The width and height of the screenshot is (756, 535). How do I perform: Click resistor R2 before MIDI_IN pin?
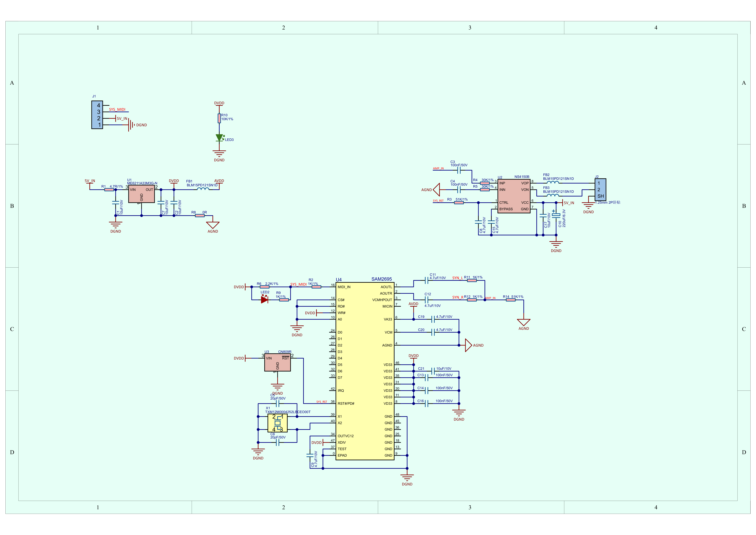tap(316, 287)
